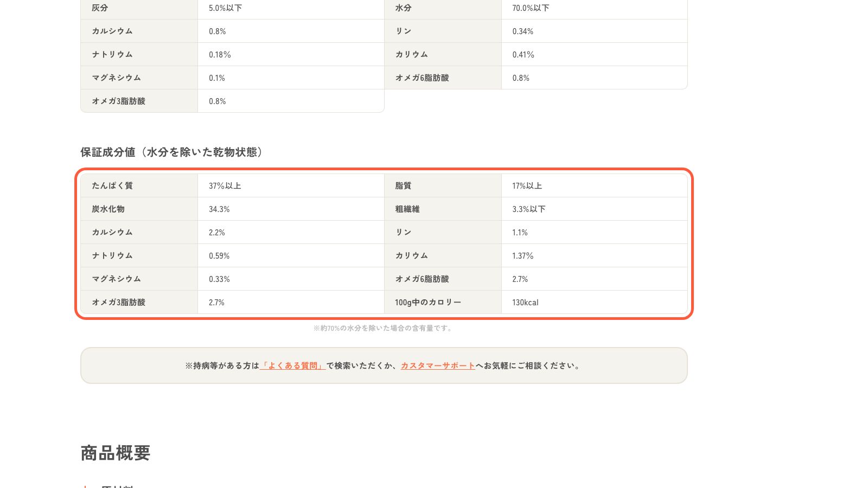
Task: Select the 130kcal value
Action: coord(525,303)
